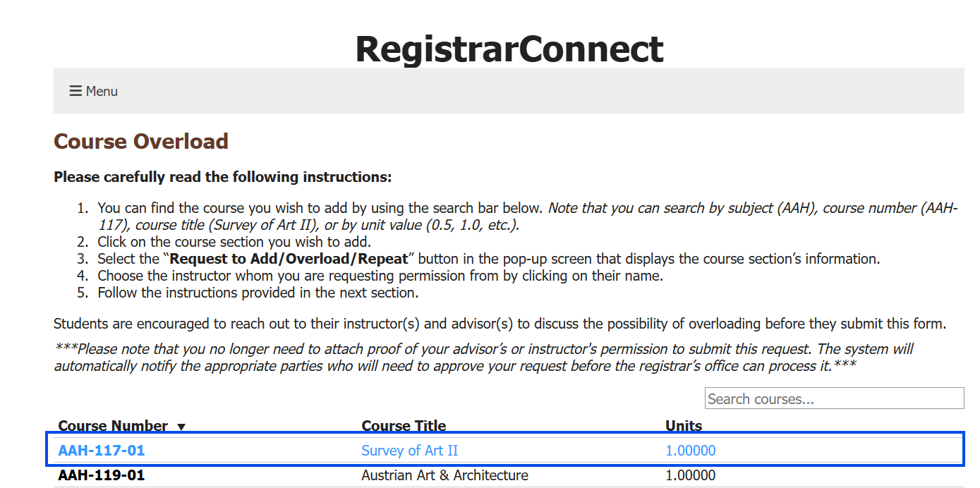Viewport: 980px width, 488px height.
Task: Click the Menu label in navigation bar
Action: pyautogui.click(x=102, y=91)
